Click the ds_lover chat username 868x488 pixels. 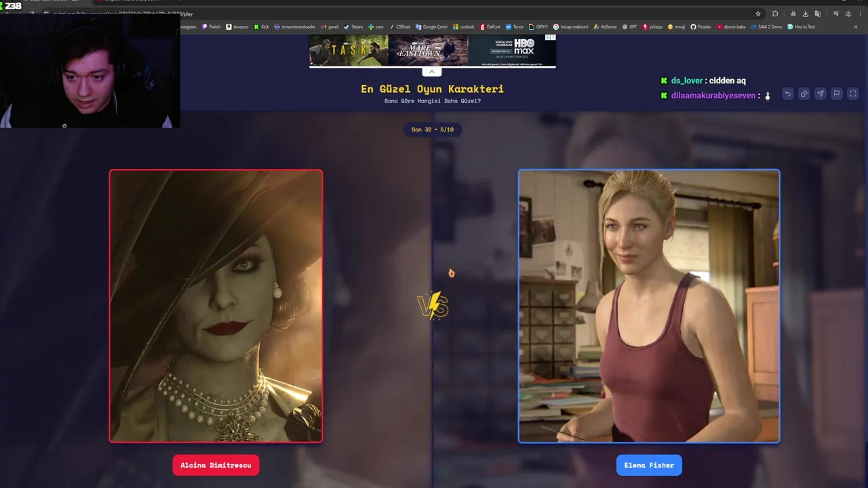tap(687, 81)
